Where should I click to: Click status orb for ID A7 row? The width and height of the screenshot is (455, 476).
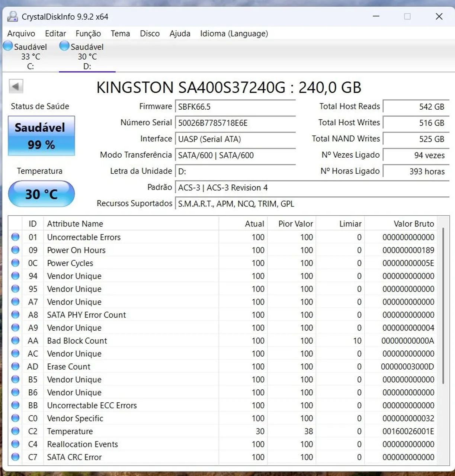15,302
